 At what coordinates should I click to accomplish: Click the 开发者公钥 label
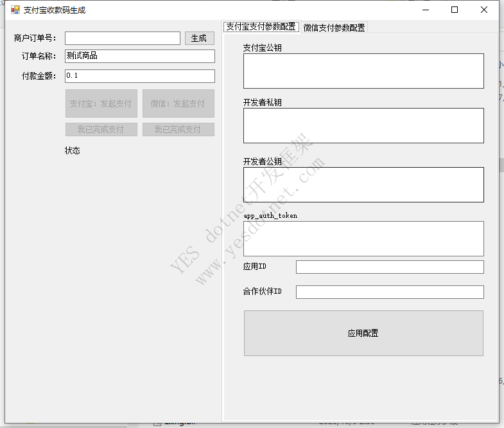[263, 161]
